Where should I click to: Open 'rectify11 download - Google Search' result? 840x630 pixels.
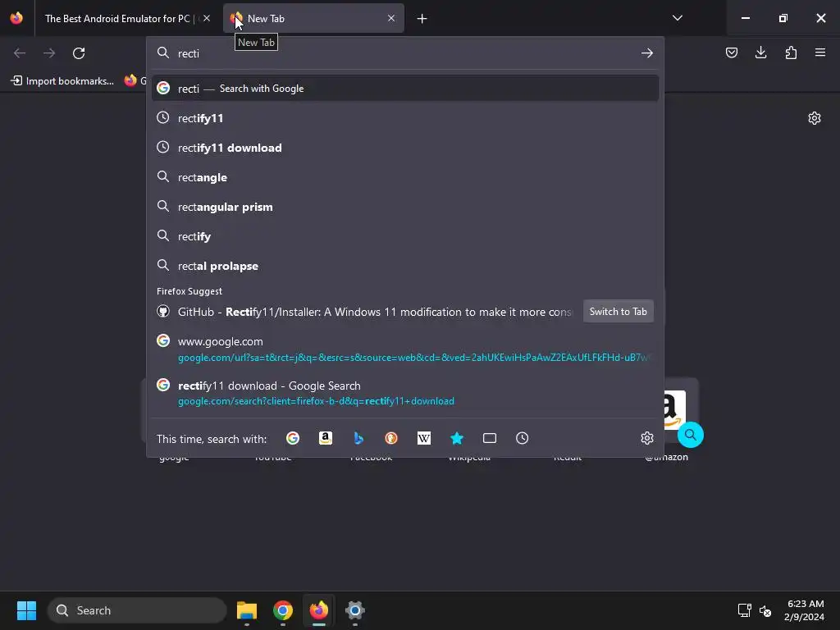click(405, 393)
